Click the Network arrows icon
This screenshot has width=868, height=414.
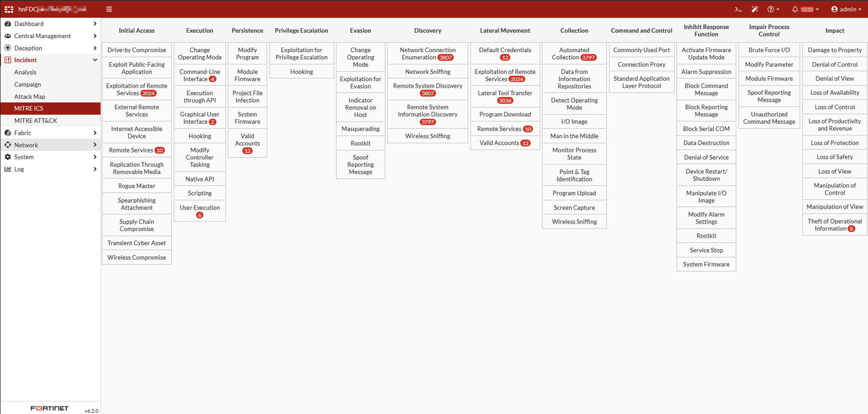click(x=8, y=145)
